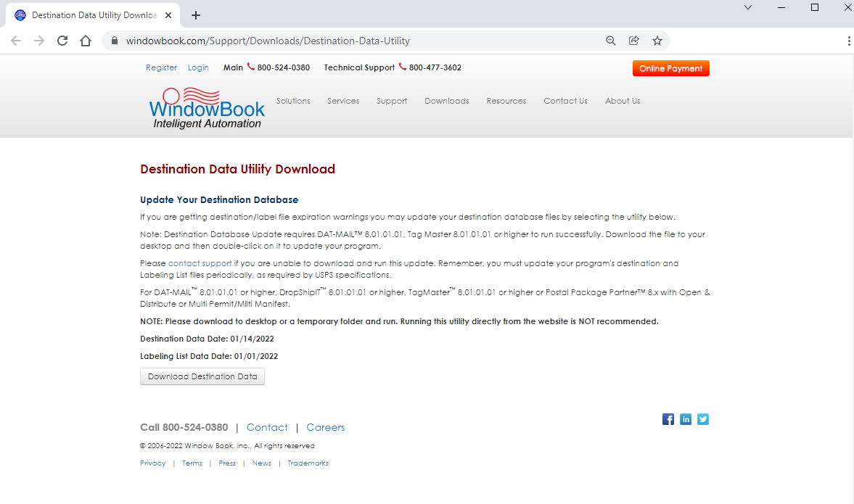854x504 pixels.
Task: Open the zoom magnifier icon in address bar
Action: point(610,41)
